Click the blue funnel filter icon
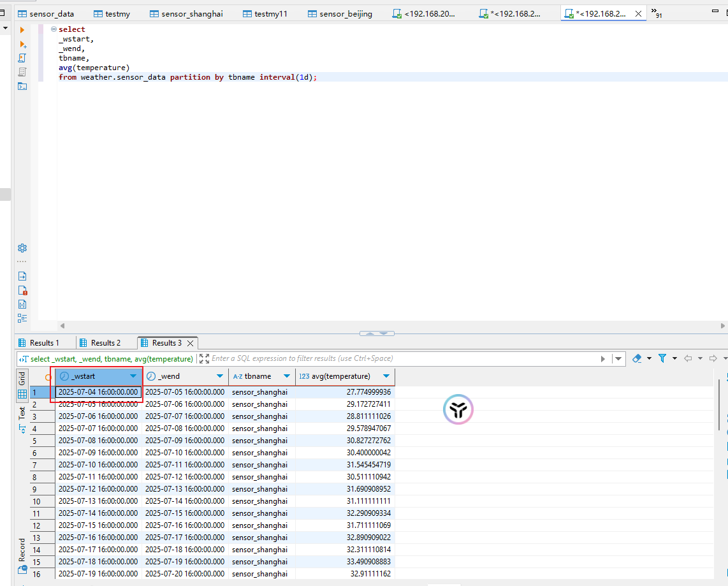The image size is (728, 586). [662, 359]
